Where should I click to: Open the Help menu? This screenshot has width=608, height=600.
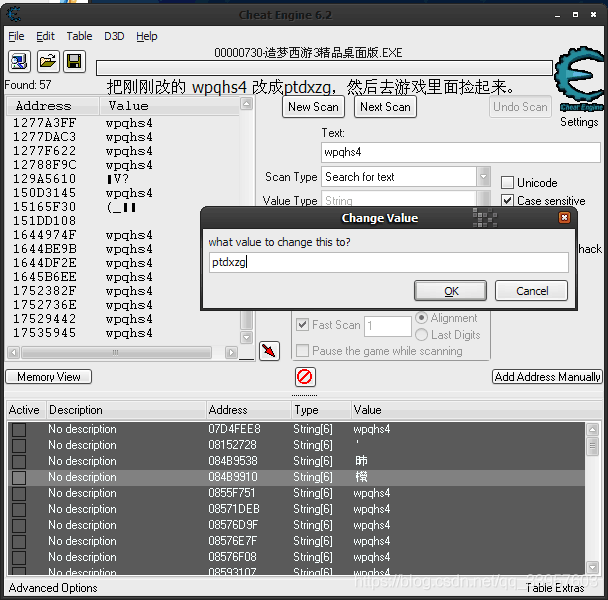coord(147,36)
